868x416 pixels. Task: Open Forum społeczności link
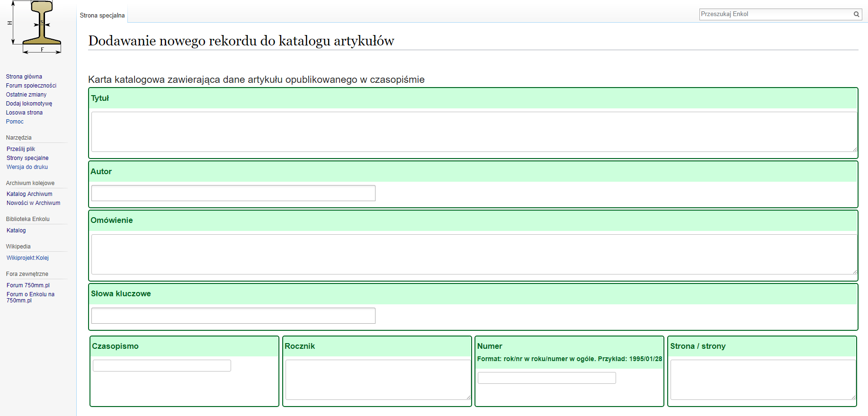(31, 86)
